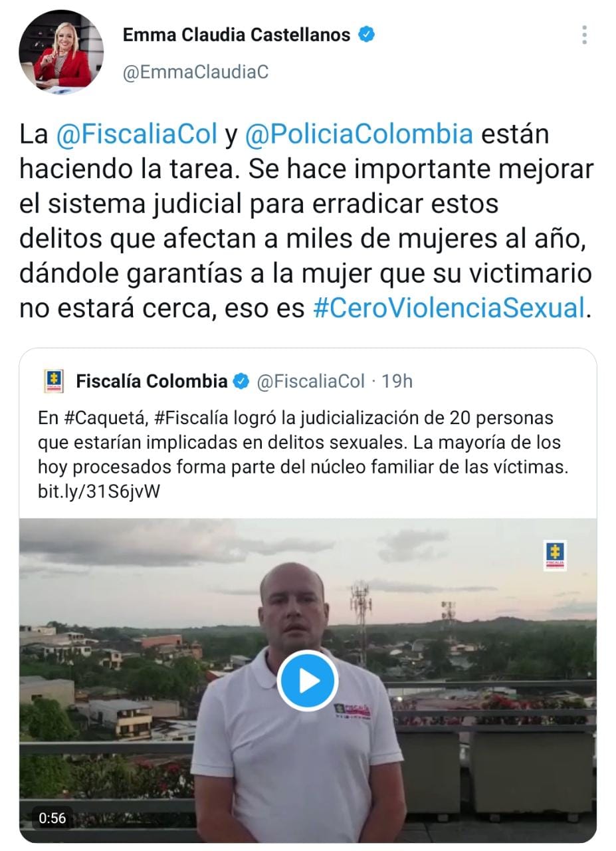Open quoted tweet text about delitos sexuales
This screenshot has width=616, height=851.
pyautogui.click(x=303, y=455)
